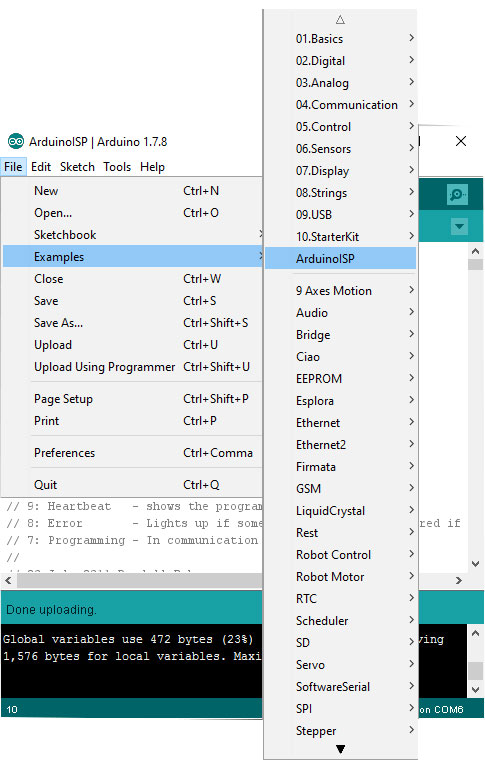Open Ethernet library examples

341,423
